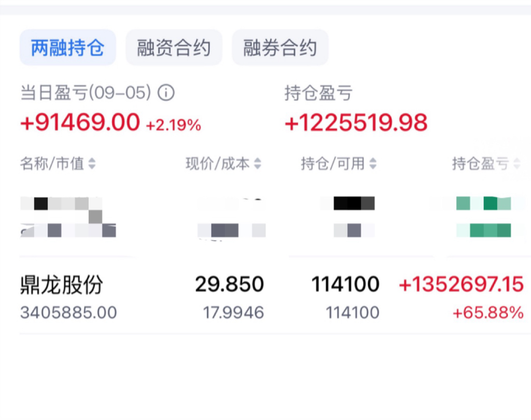Click the 名称/市值 column header
The width and height of the screenshot is (531, 420).
pyautogui.click(x=52, y=164)
